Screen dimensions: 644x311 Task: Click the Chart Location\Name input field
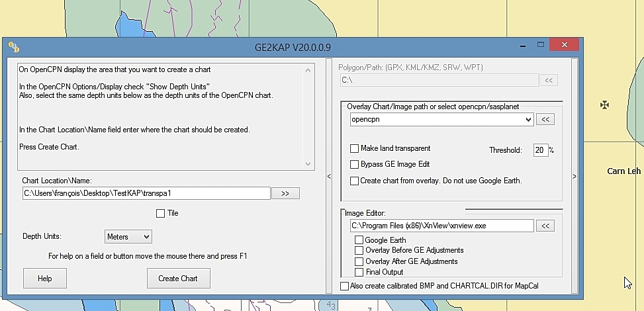coord(147,193)
